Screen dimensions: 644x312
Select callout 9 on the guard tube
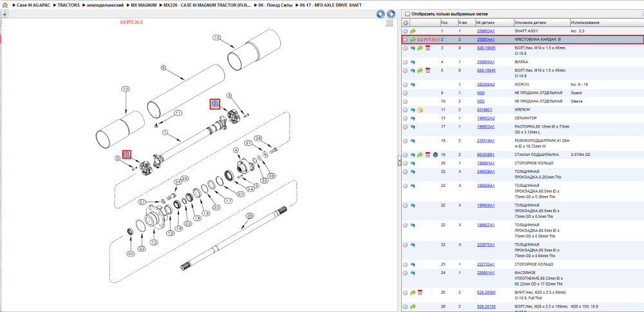coord(163,67)
